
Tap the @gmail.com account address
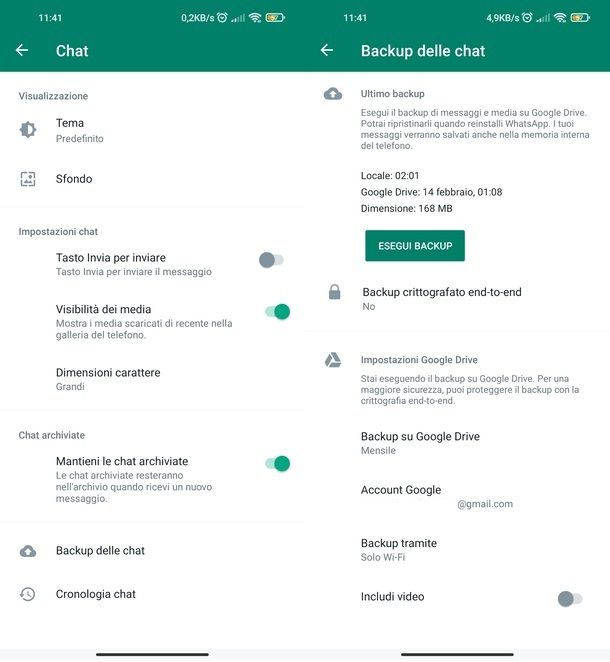(x=485, y=504)
